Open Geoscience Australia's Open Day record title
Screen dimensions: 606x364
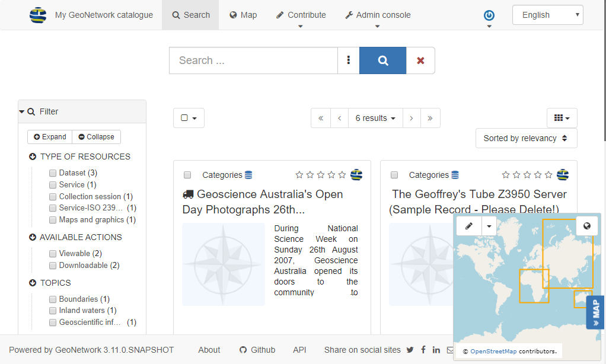point(263,202)
